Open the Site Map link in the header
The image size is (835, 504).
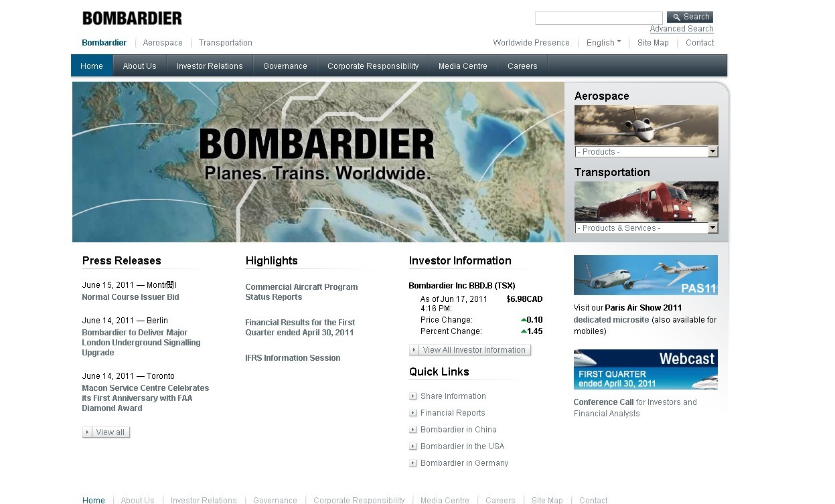(x=653, y=43)
